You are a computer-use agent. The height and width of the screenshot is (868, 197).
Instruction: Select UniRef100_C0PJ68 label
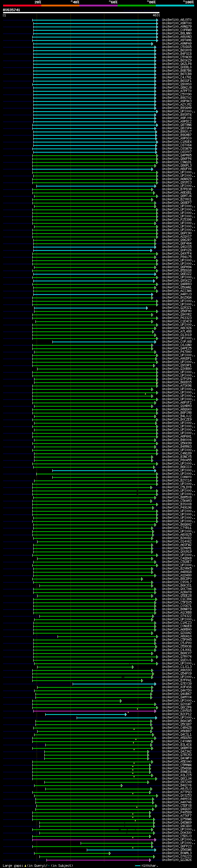tap(177, 342)
